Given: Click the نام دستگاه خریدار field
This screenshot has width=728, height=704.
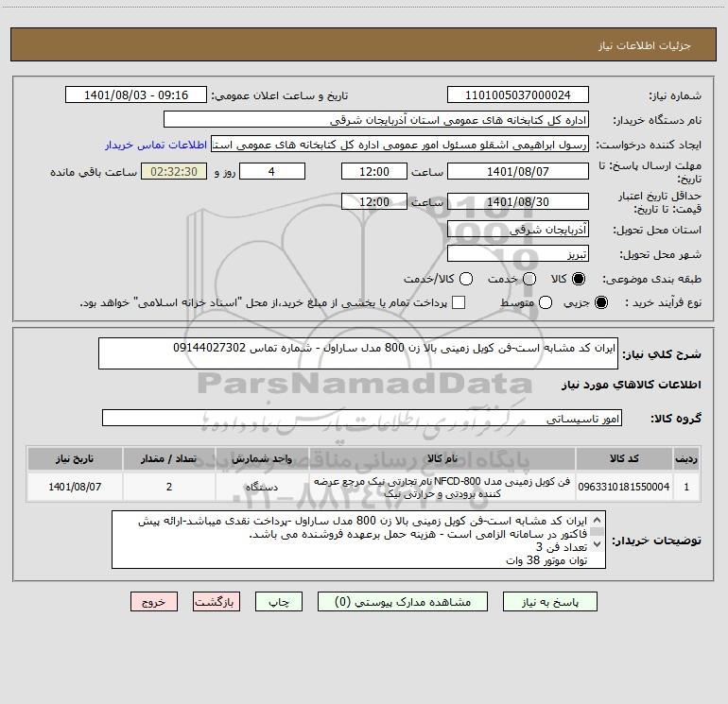Looking at the screenshot, I should pos(376,119).
